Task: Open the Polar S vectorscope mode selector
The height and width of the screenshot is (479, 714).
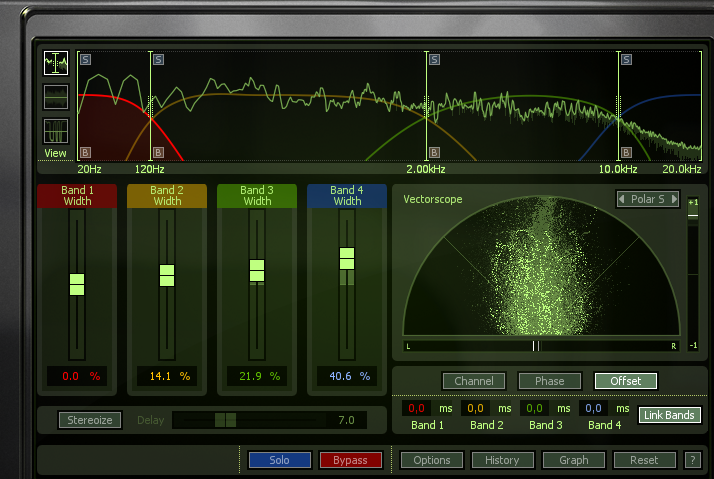Action: tap(648, 199)
